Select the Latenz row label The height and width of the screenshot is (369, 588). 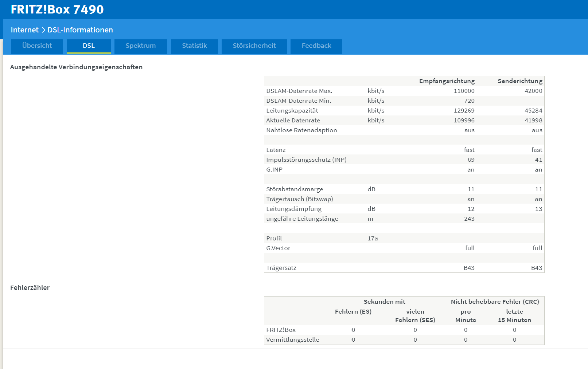coord(276,150)
